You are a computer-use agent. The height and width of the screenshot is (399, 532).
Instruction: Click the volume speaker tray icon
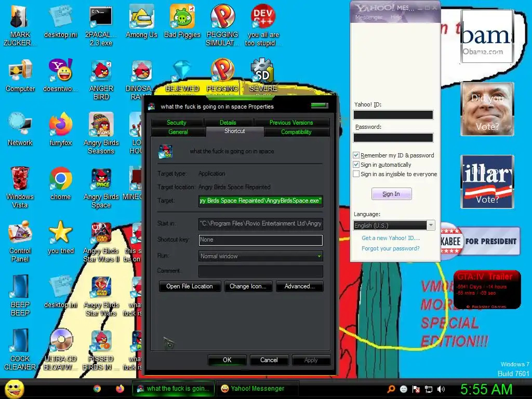(441, 389)
